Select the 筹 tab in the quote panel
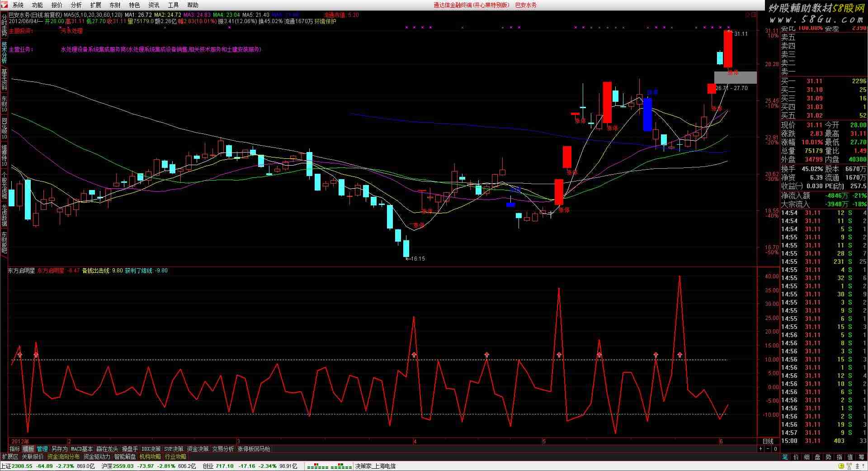This screenshot has width=868, height=471. [x=861, y=457]
